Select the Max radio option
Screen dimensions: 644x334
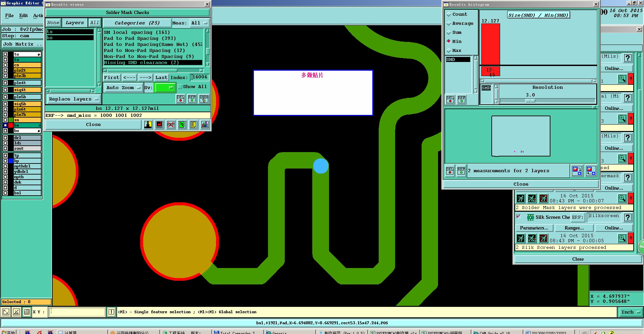pyautogui.click(x=449, y=51)
